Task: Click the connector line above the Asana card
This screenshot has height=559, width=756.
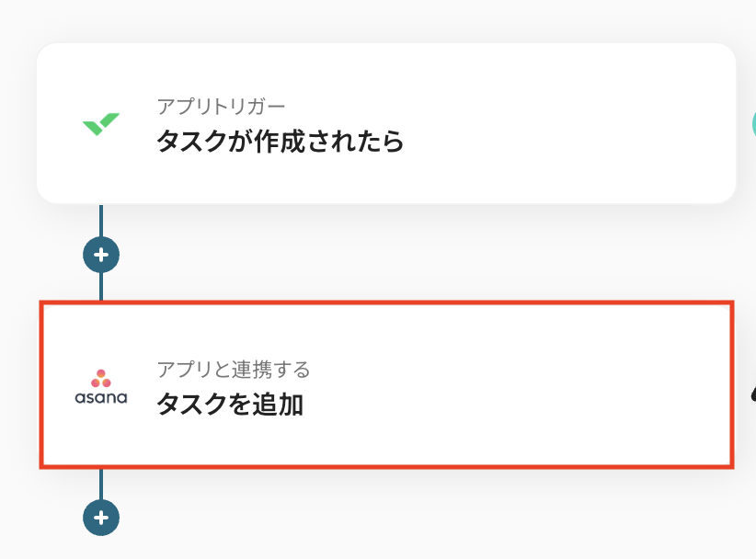Action: tap(101, 287)
